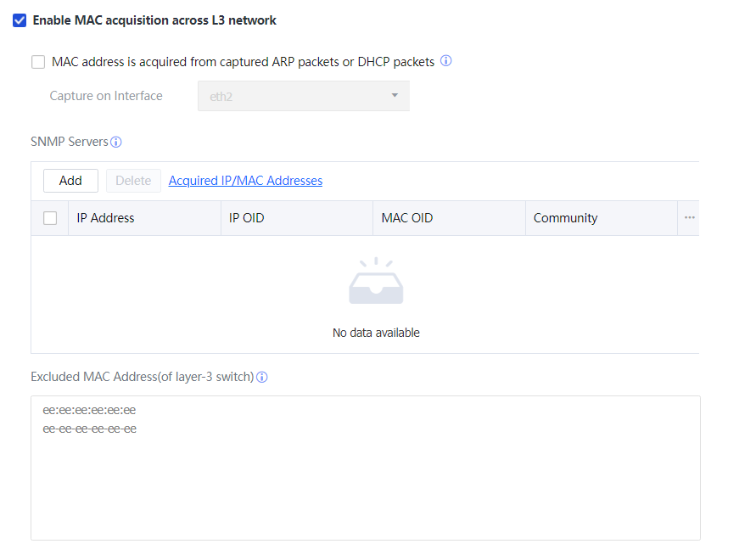Open the Acquired IP/MAC Addresses link
Viewport: 756px width, 555px height.
coord(245,181)
